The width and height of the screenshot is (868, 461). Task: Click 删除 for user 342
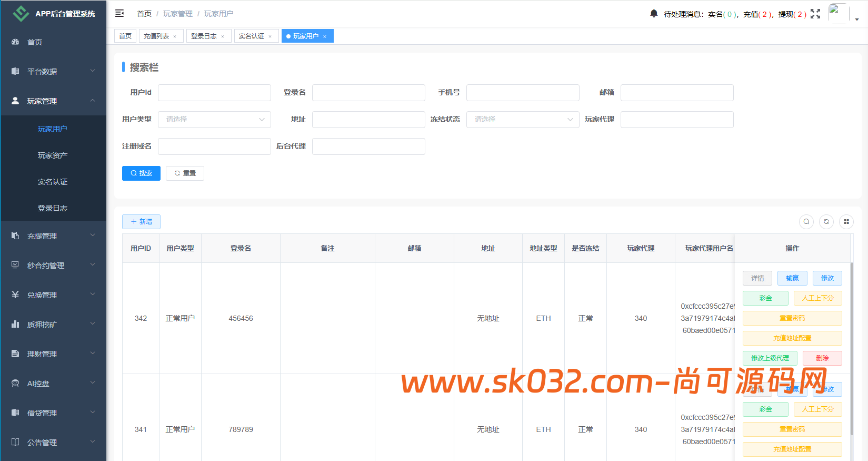click(x=822, y=358)
